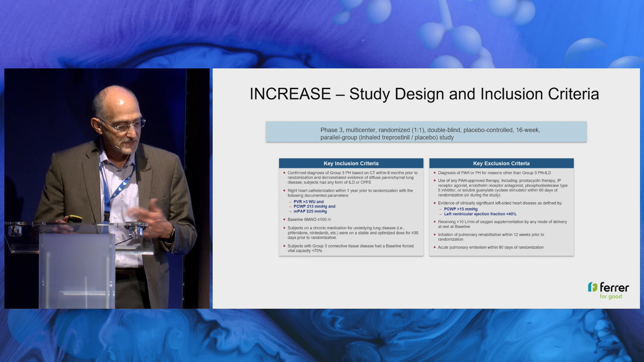Click 'PCWP ≤15 mmHg and' text
644x362 pixels.
click(x=314, y=206)
